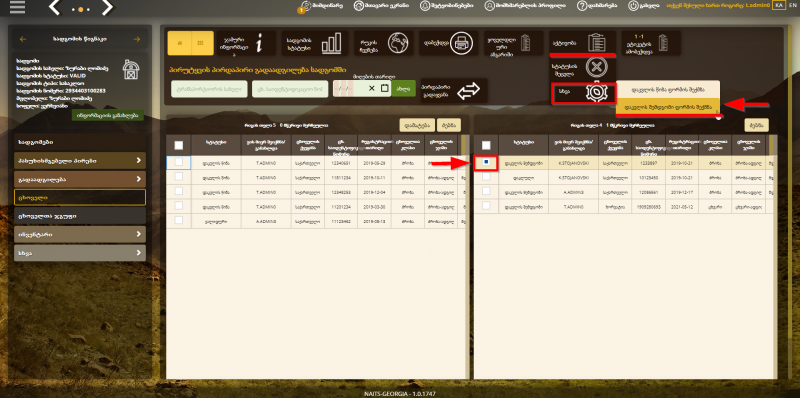This screenshot has width=800, height=398.
Task: Expand 'სხვა' sidebar item chevron
Action: click(138, 253)
